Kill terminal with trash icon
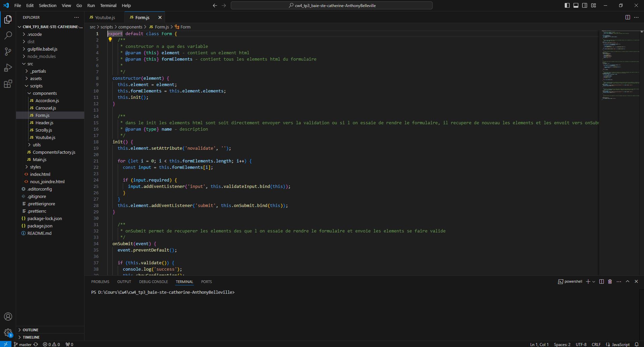The image size is (644, 347). tap(610, 282)
